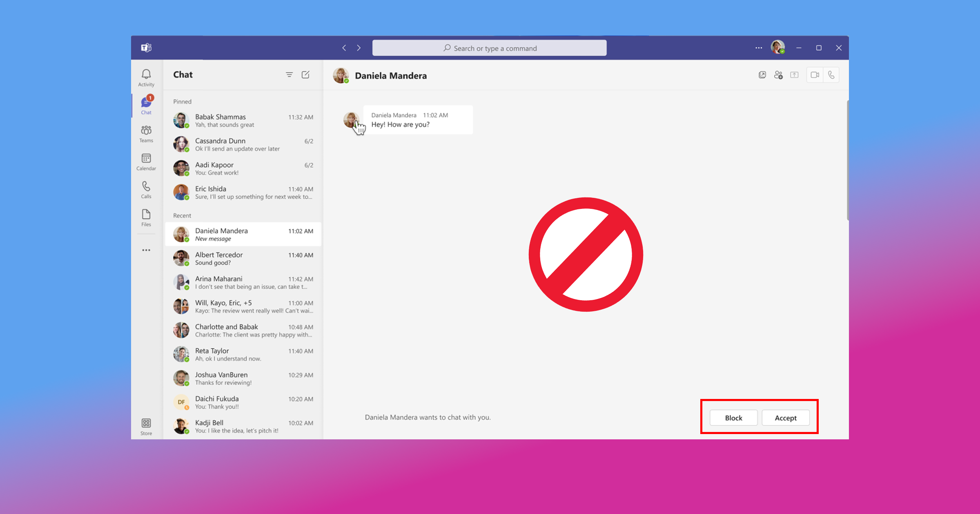The height and width of the screenshot is (514, 980).
Task: Add people to the chat
Action: point(778,75)
